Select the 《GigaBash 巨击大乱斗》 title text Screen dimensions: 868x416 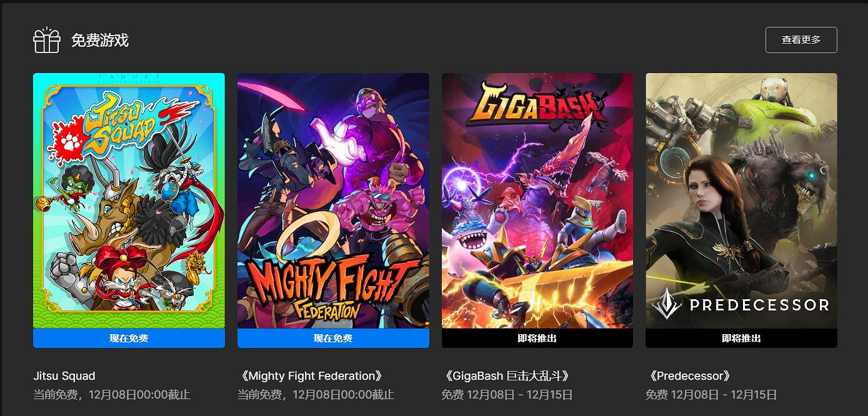(507, 376)
